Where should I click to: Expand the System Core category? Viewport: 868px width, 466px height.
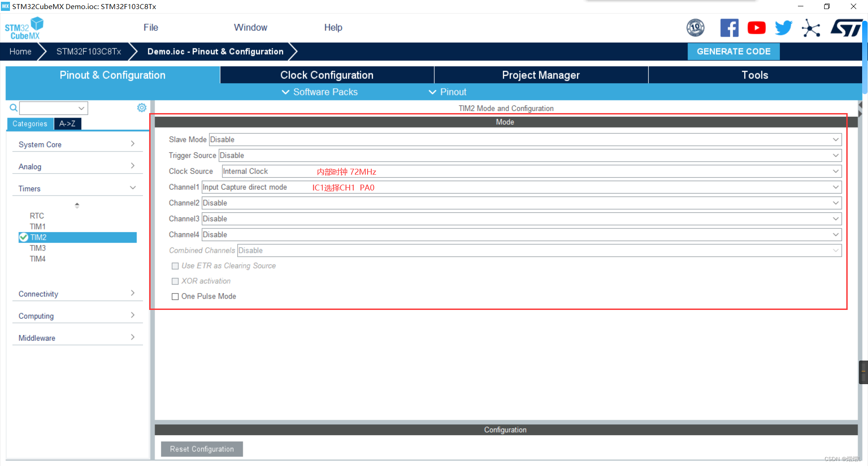77,144
